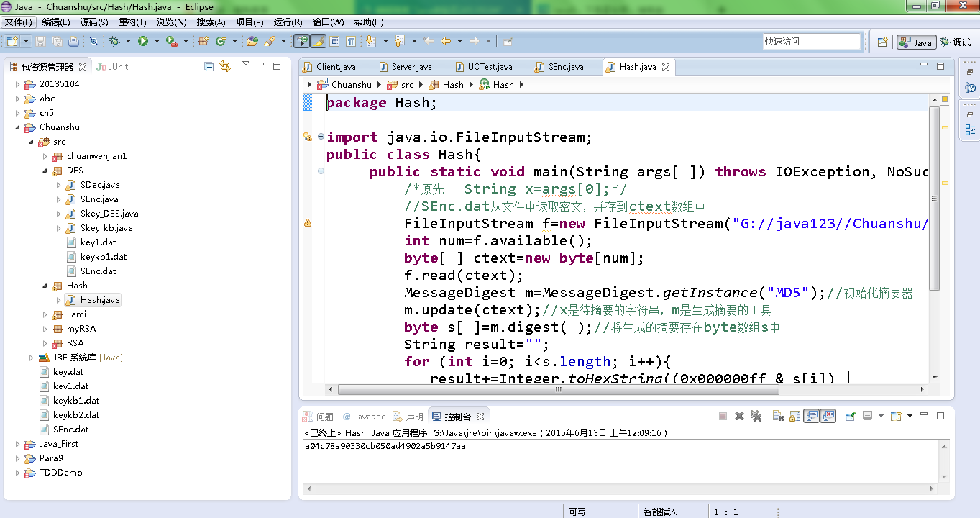The width and height of the screenshot is (980, 518).
Task: Click the New wizard toolbar icon
Action: (12, 41)
